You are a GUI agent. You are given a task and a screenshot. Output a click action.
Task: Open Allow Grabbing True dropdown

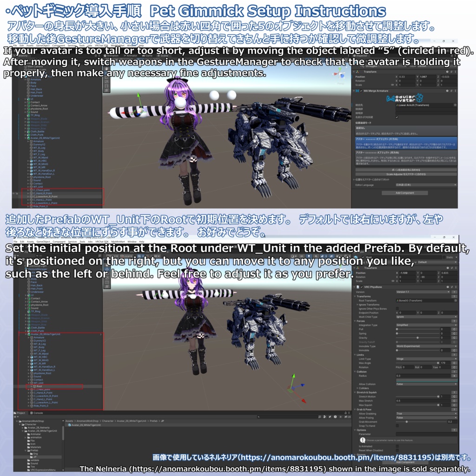coord(426,413)
